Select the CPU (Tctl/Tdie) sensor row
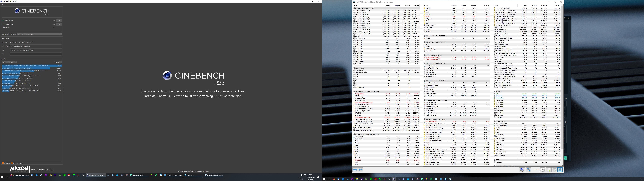This screenshot has height=181, width=644. point(386,94)
